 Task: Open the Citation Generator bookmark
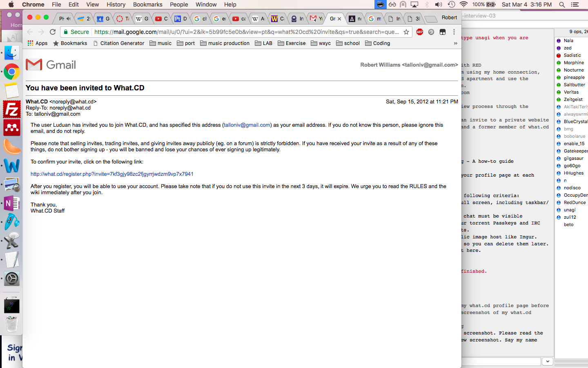119,43
